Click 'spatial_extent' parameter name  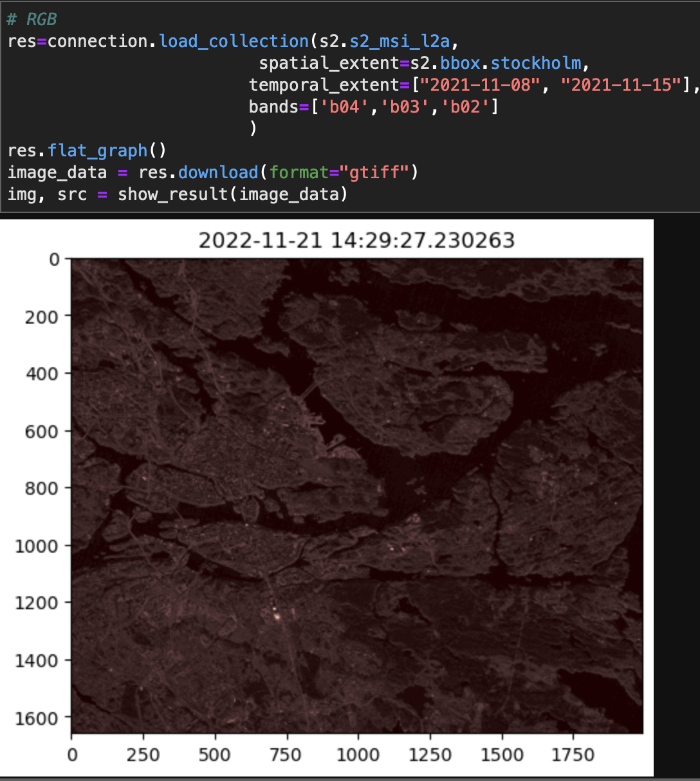329,63
